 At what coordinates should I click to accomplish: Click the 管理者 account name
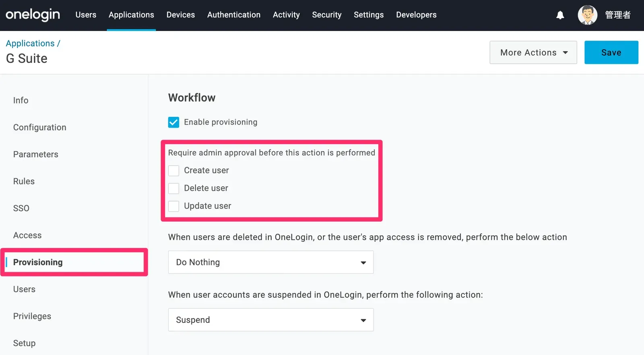(618, 15)
